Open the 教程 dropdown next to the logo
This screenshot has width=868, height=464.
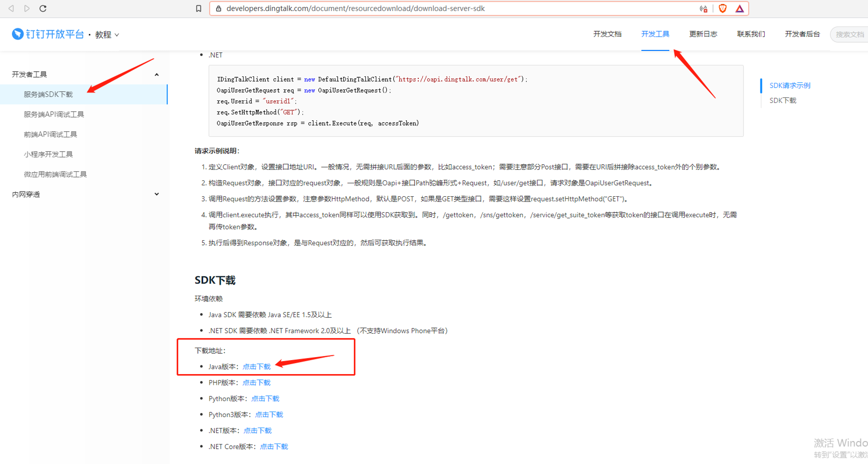[x=107, y=35]
